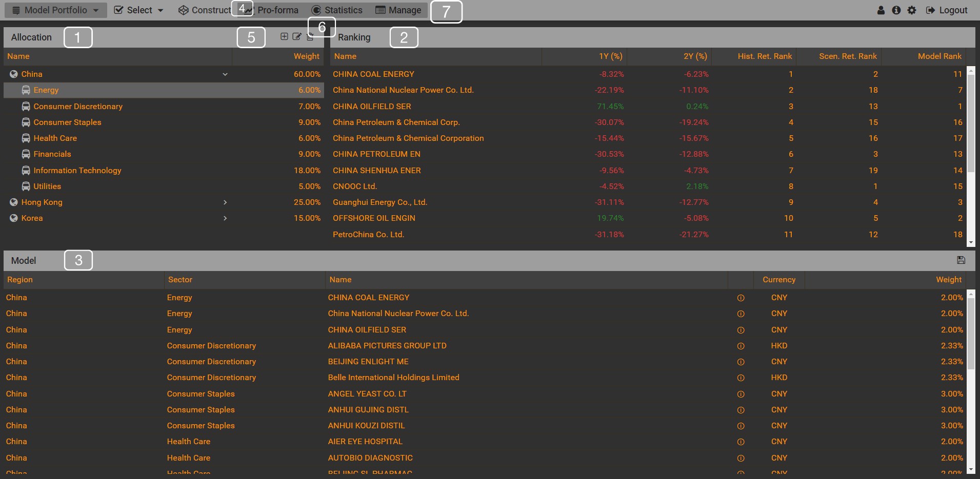This screenshot has height=479, width=980.
Task: Click the edit allocation pencil icon
Action: (x=297, y=36)
